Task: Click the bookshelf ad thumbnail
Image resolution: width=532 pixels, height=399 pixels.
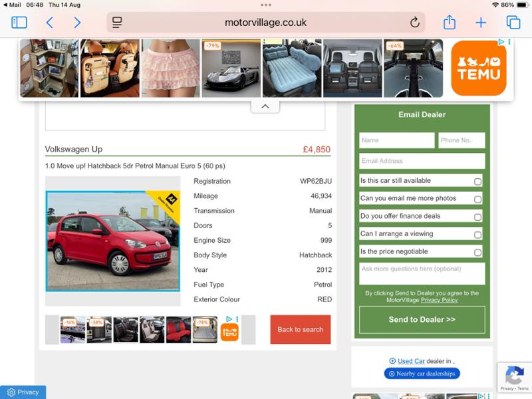Action: coord(49,68)
